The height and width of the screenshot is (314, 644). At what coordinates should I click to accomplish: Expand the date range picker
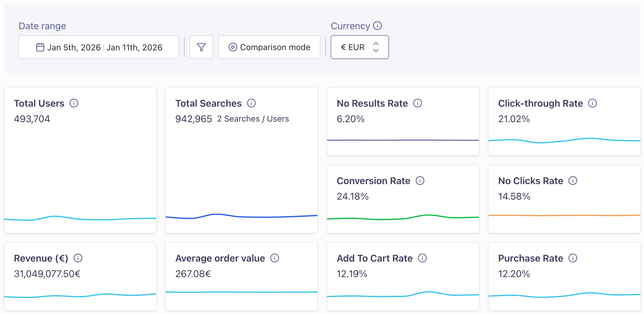[x=99, y=47]
